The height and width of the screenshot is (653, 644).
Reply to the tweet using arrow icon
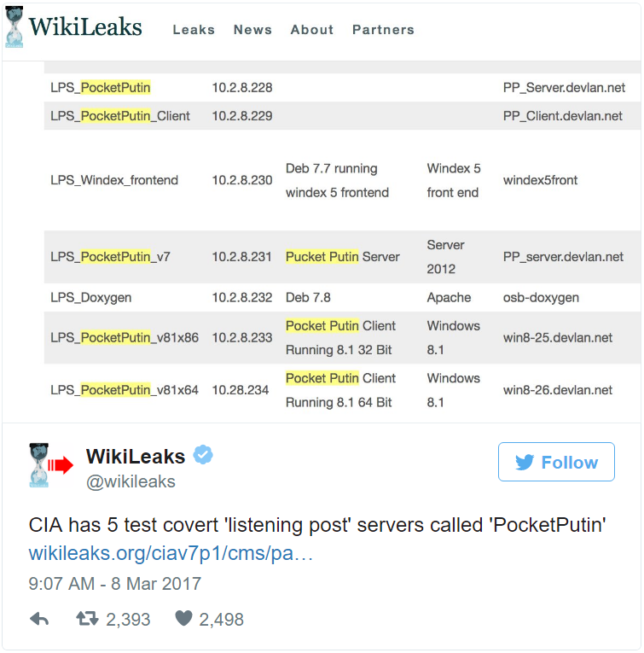(x=39, y=619)
